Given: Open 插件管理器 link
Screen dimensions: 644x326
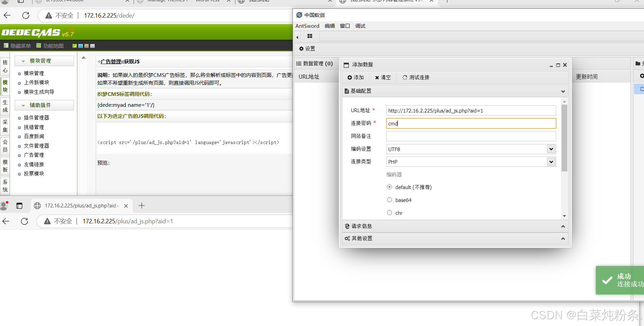Looking at the screenshot, I should point(36,118).
